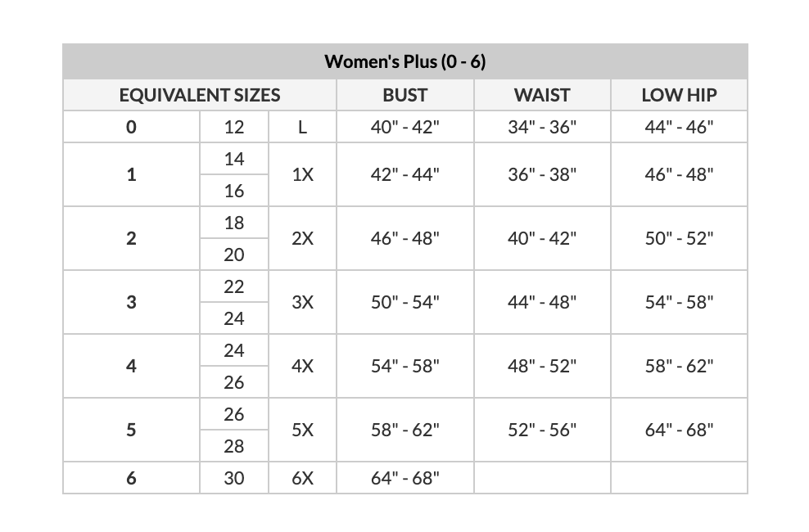Select numeric size 18 cell
Viewport: 809px width, 532px height.
pos(234,223)
